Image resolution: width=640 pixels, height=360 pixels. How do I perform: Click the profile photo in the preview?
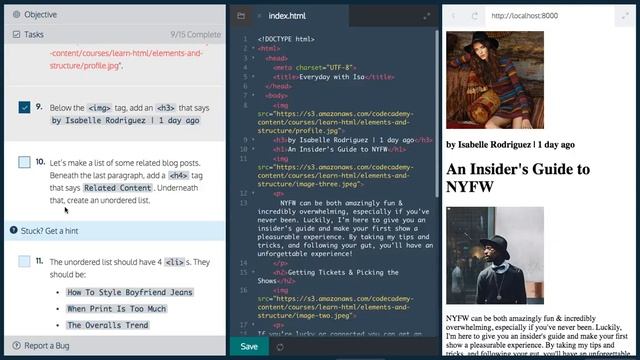point(495,80)
